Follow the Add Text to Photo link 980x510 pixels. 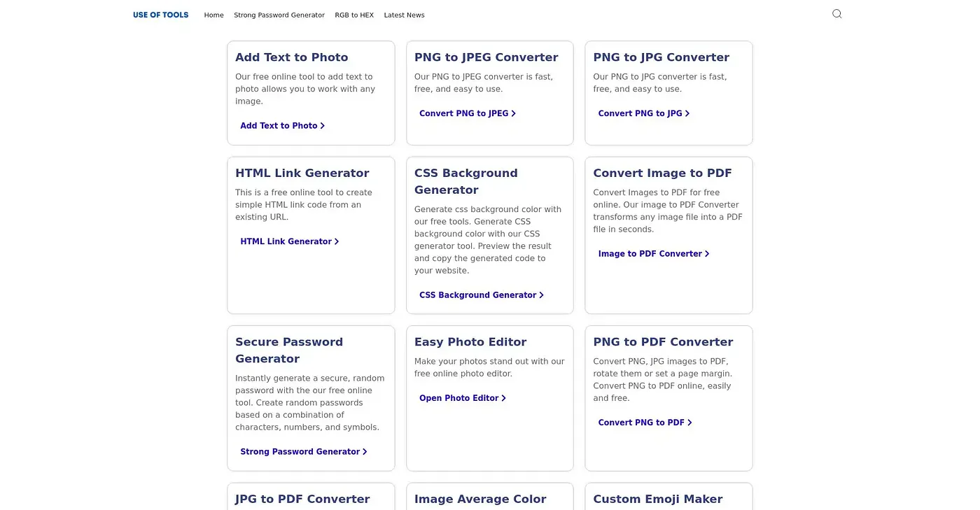click(282, 126)
